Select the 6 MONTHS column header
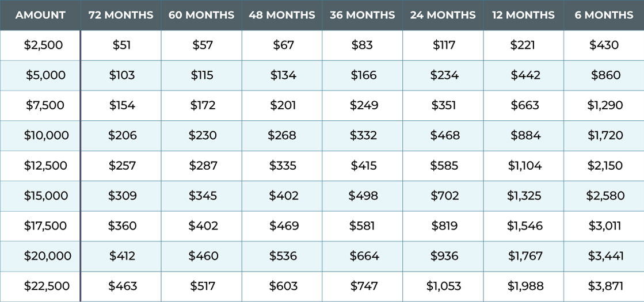The image size is (644, 302). click(604, 15)
